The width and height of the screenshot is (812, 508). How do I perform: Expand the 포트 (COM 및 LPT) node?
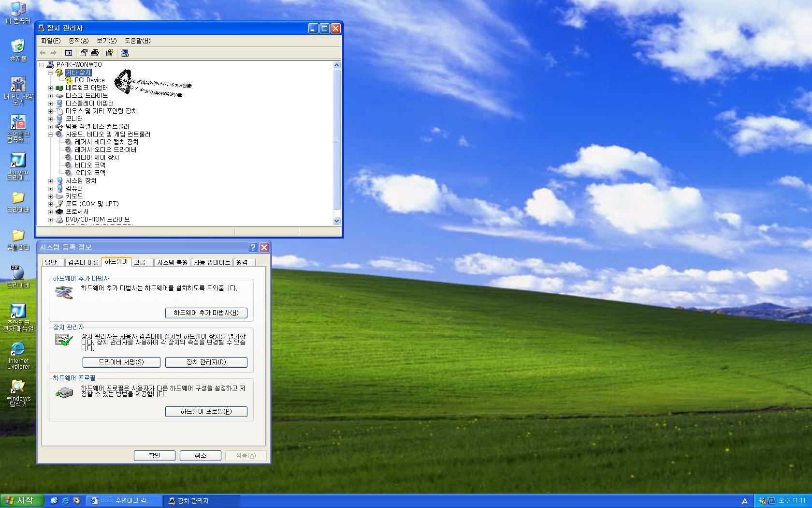pos(50,204)
